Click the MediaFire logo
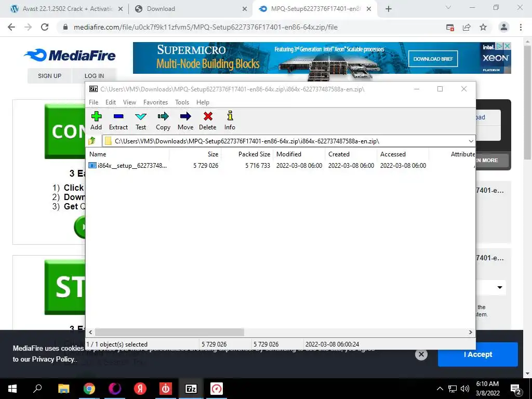This screenshot has width=532, height=399. click(70, 55)
